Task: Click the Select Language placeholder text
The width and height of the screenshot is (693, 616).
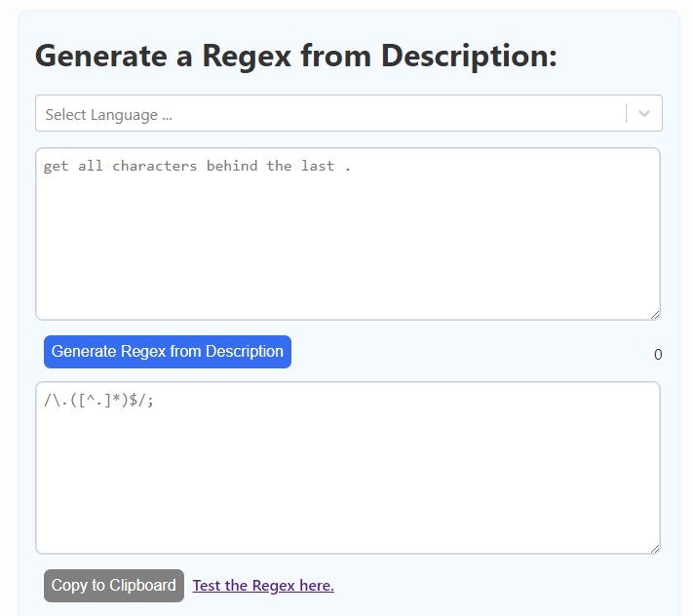Action: [108, 115]
